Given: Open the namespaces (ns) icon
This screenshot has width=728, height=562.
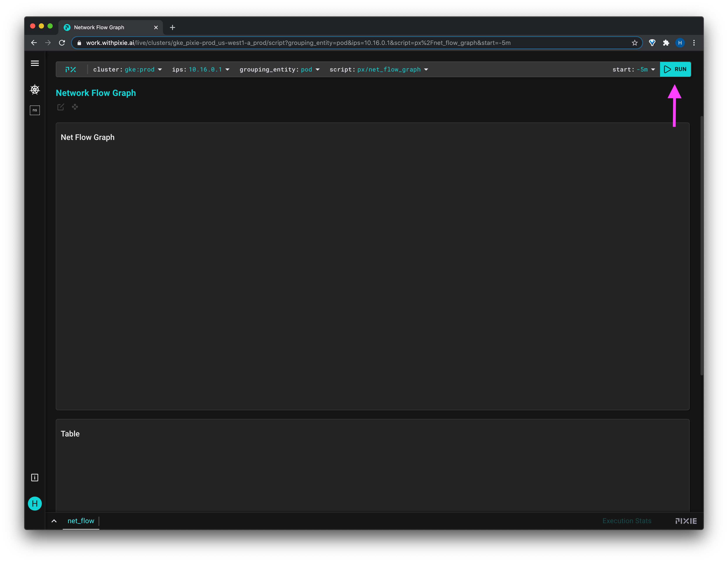Looking at the screenshot, I should pos(35,110).
